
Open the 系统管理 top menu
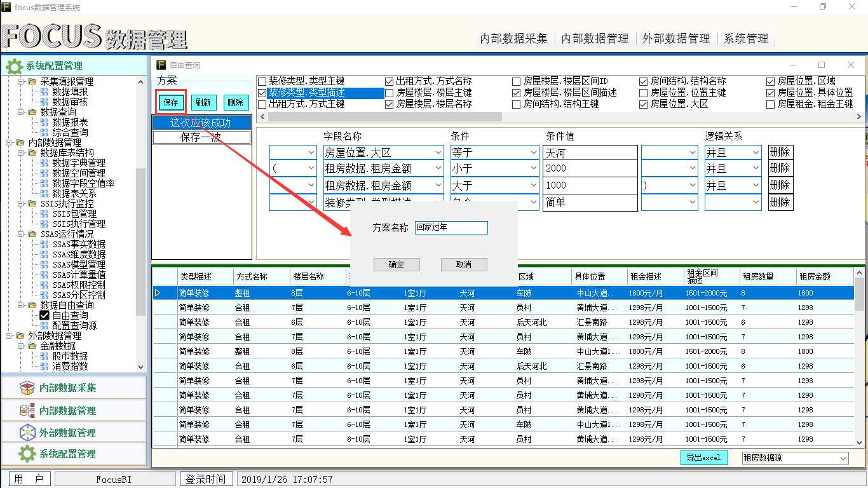click(x=746, y=38)
